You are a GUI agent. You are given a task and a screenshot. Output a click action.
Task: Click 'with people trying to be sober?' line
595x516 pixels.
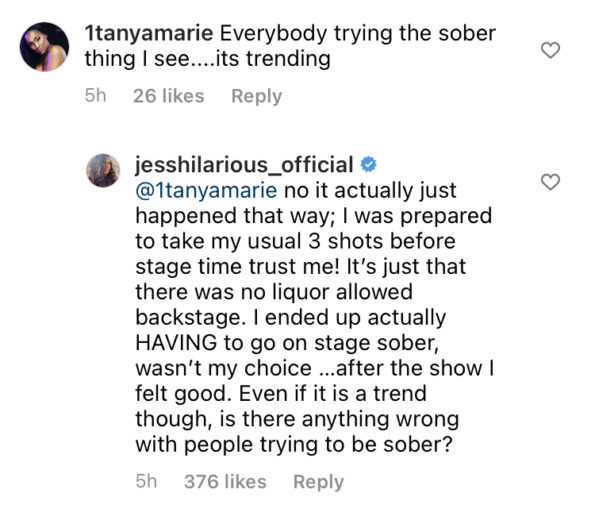pyautogui.click(x=294, y=445)
